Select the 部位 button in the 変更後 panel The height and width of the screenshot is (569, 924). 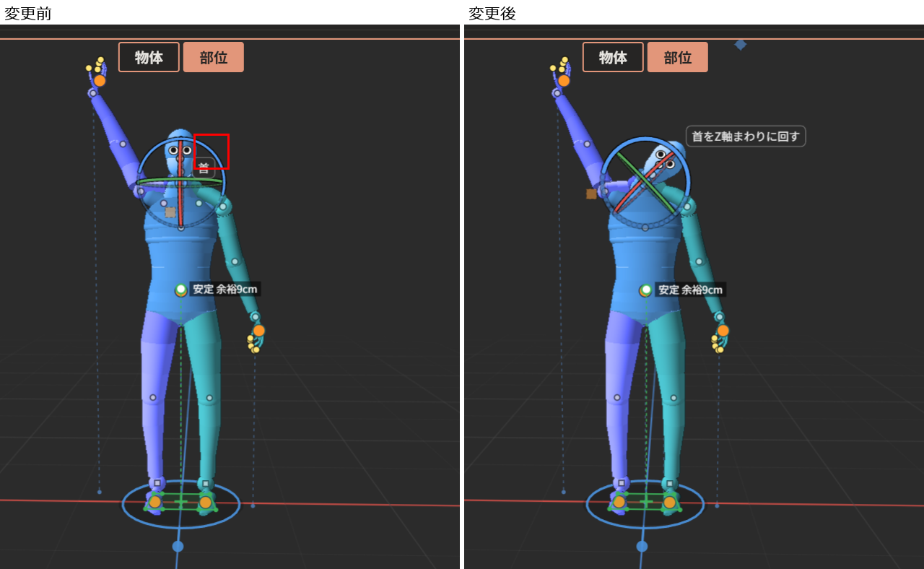678,57
